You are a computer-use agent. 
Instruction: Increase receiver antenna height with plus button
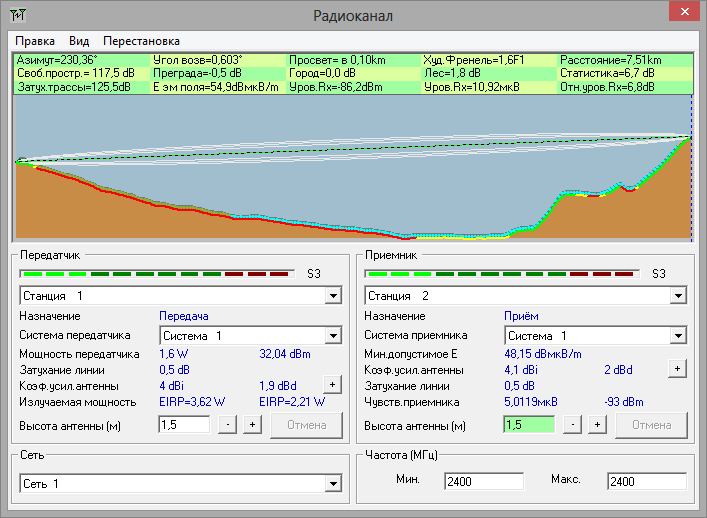pos(597,425)
